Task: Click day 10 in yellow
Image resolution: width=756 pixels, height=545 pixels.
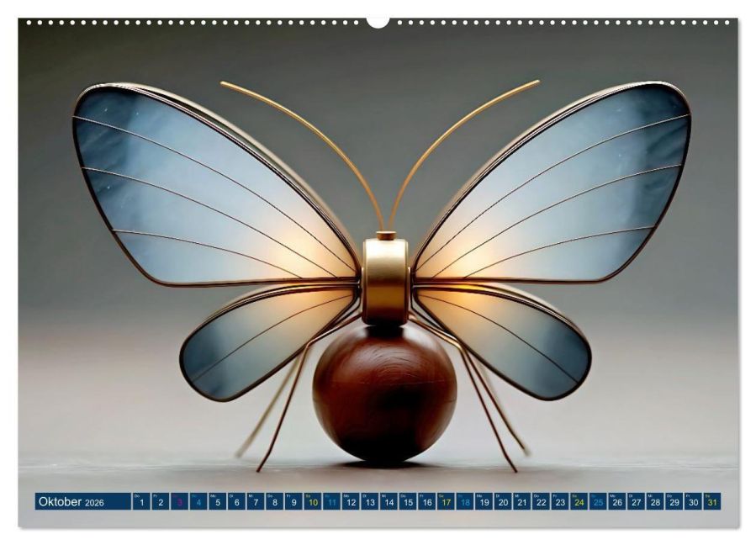Action: (313, 501)
